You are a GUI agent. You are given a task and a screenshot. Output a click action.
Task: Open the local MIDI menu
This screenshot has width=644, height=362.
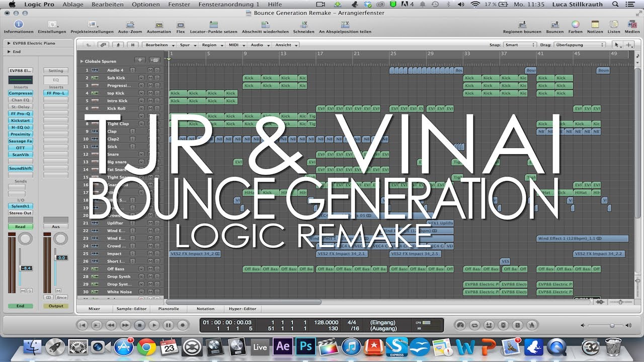point(236,45)
